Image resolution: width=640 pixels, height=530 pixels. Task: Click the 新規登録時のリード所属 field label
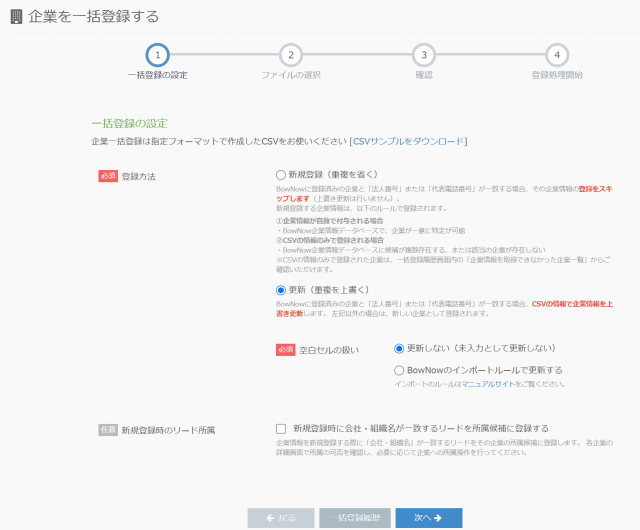pyautogui.click(x=168, y=430)
